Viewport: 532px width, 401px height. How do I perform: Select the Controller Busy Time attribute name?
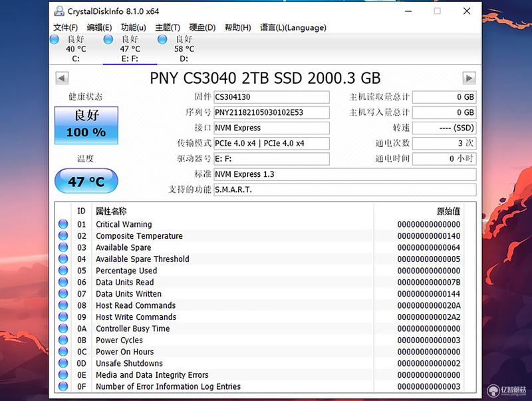point(132,329)
